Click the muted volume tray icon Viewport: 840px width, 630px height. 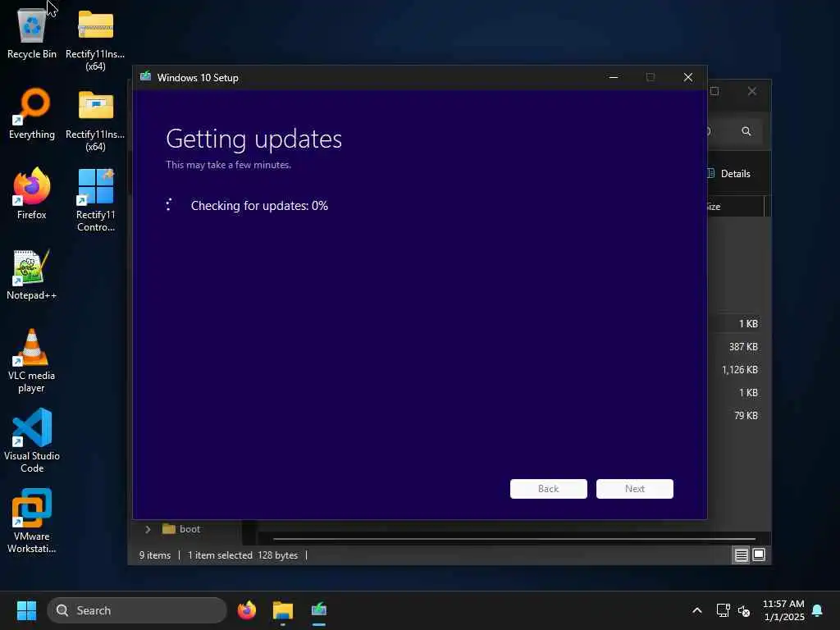pos(743,610)
